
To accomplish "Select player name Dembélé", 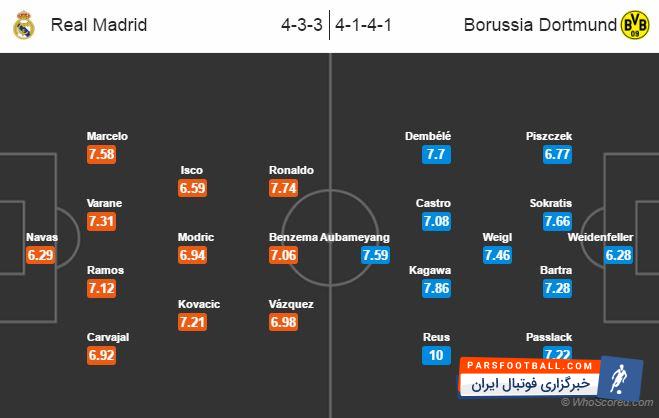I will 429,136.
